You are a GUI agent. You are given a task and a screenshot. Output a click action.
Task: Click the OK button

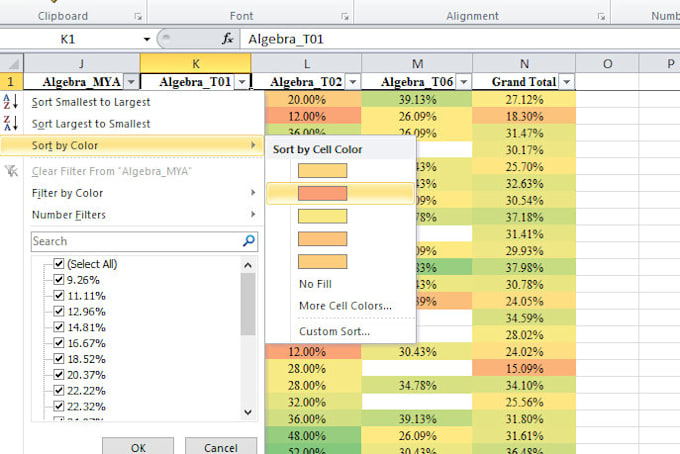(x=138, y=447)
